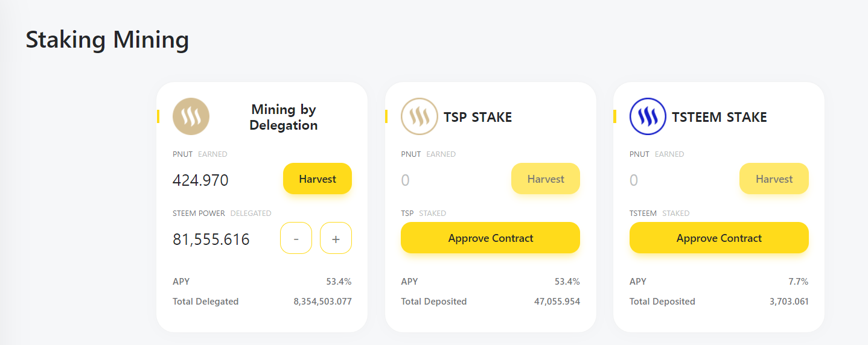Select the Mining by Delegation card title
This screenshot has height=345, width=868.
coord(283,117)
